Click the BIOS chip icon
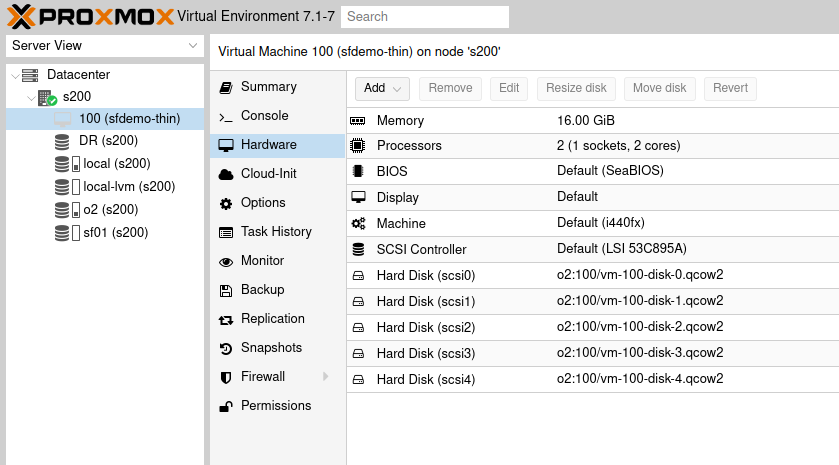Image resolution: width=839 pixels, height=465 pixels. [358, 171]
